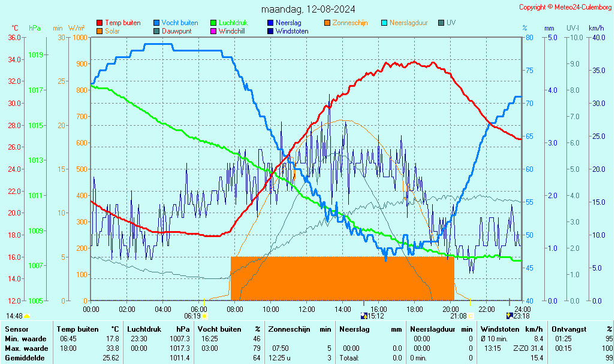Image resolution: width=615 pixels, height=364 pixels.
Task: Click the green Luchtdruk legend square
Action: (x=214, y=23)
